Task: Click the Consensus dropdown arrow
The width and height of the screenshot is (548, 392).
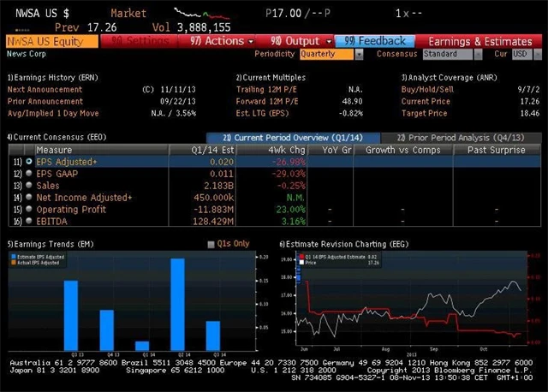Action: tap(478, 54)
